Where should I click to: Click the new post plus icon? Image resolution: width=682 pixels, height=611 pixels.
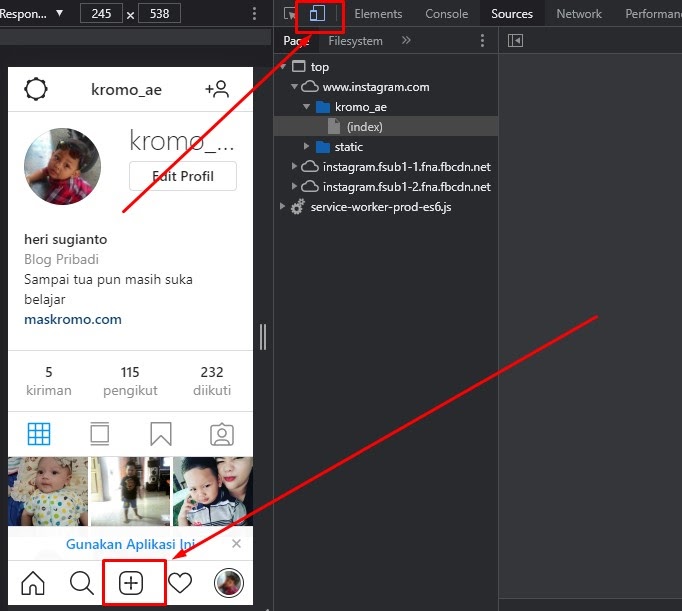130,583
